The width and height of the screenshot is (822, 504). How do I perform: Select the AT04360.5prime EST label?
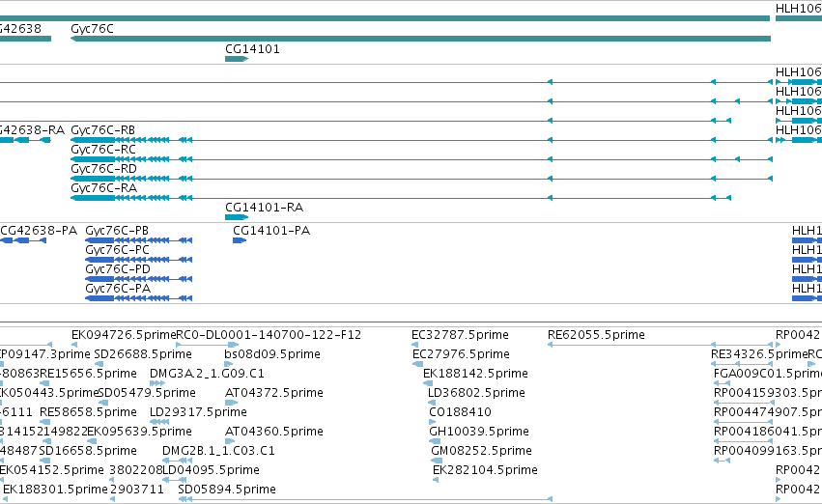[x=274, y=432]
